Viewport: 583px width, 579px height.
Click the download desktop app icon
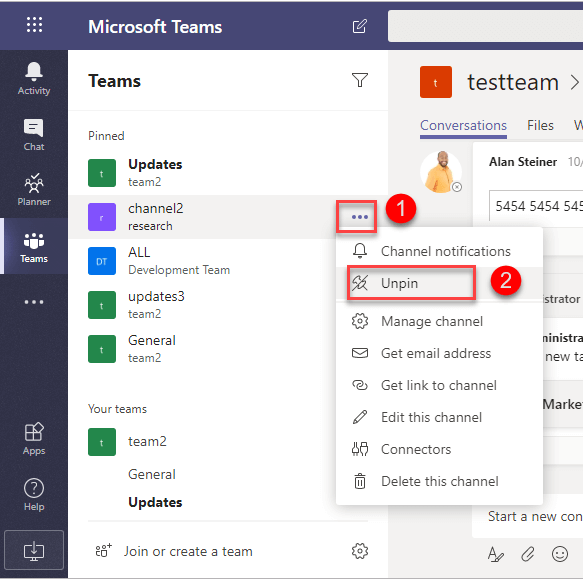click(34, 551)
